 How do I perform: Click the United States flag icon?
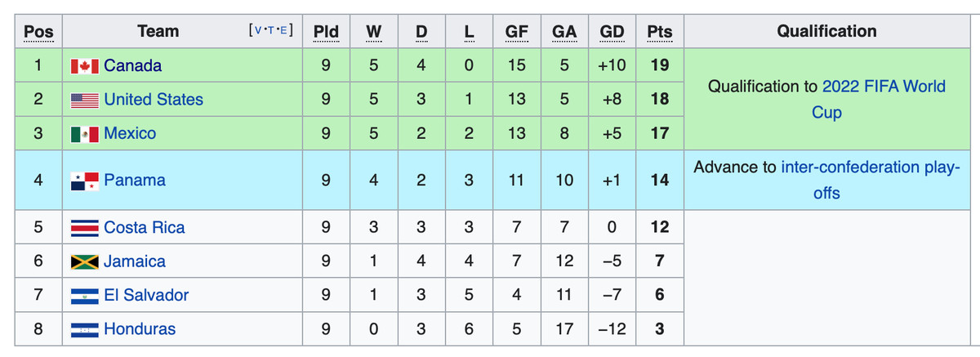point(85,100)
